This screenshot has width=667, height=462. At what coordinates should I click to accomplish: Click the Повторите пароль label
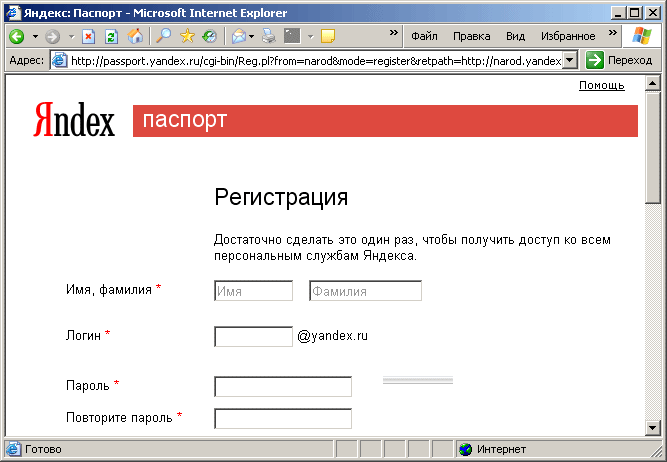point(119,418)
